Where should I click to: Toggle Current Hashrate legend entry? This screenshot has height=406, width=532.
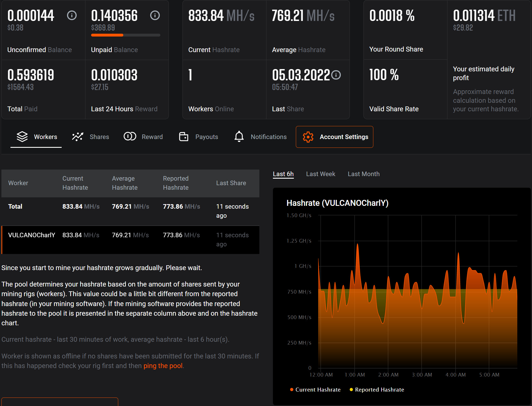(x=315, y=390)
